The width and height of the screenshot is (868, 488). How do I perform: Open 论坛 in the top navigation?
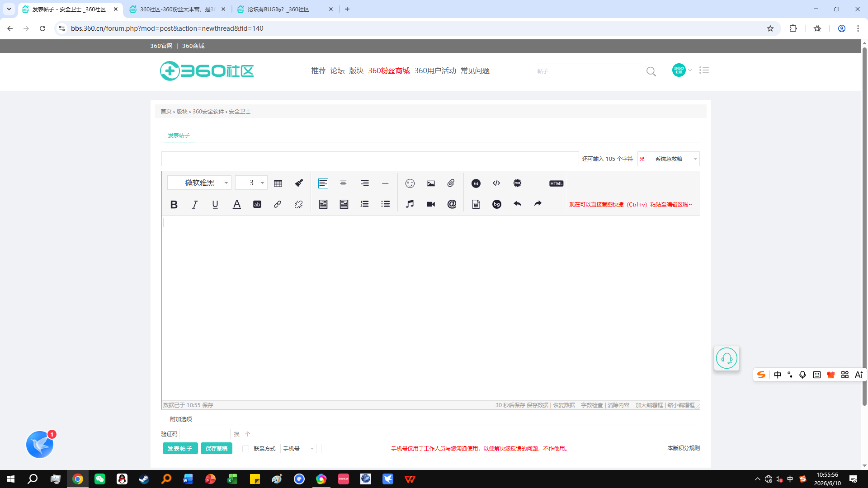coord(337,71)
